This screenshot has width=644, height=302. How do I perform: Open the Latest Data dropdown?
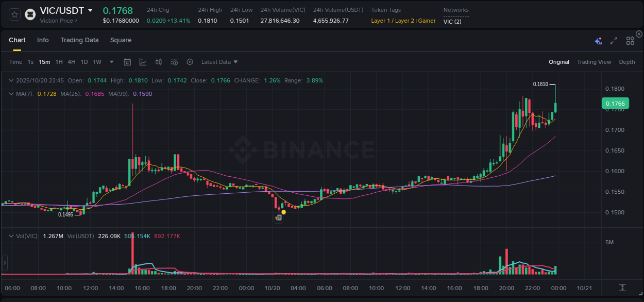[x=219, y=62]
